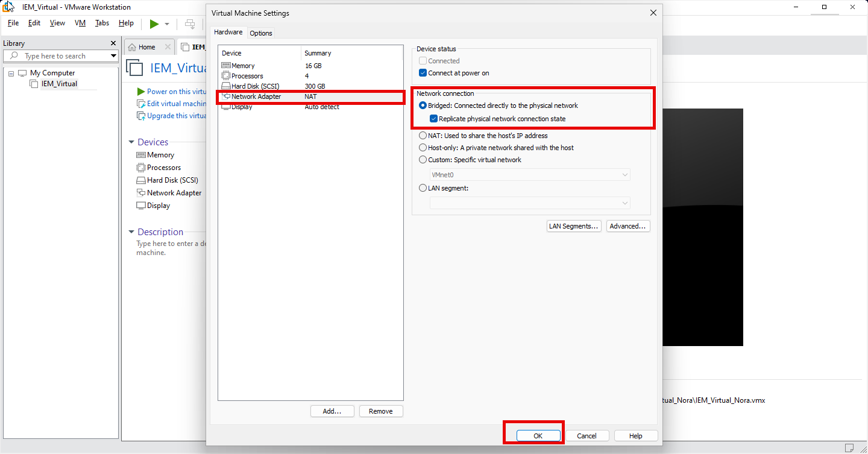Select IEM_Virtual in the Library tree
The height and width of the screenshot is (454, 868).
pos(58,83)
